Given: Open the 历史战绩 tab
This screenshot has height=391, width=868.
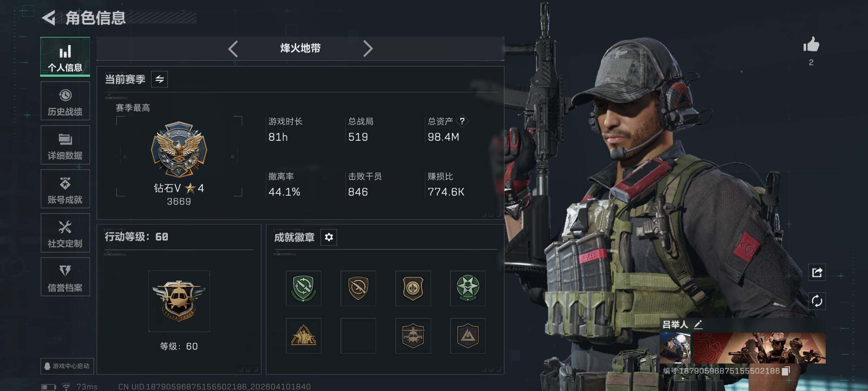Looking at the screenshot, I should (x=65, y=101).
